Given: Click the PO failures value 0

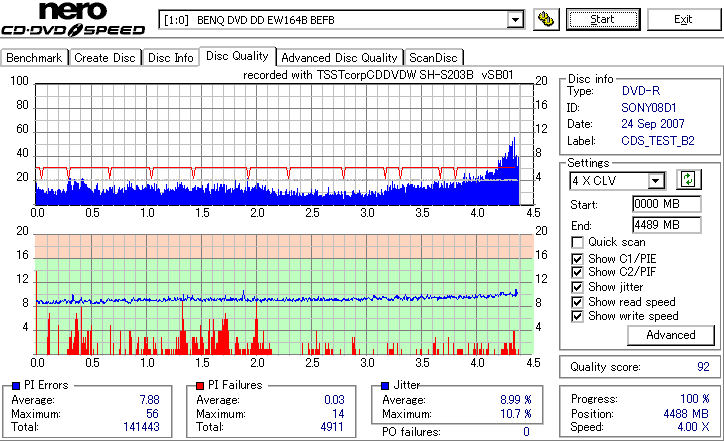Looking at the screenshot, I should [x=526, y=432].
